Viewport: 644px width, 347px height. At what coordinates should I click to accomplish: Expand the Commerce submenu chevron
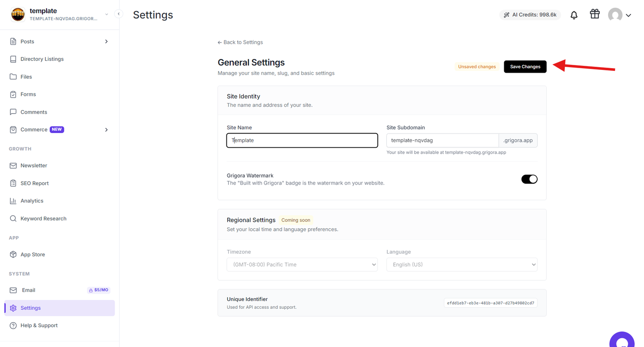pos(106,130)
